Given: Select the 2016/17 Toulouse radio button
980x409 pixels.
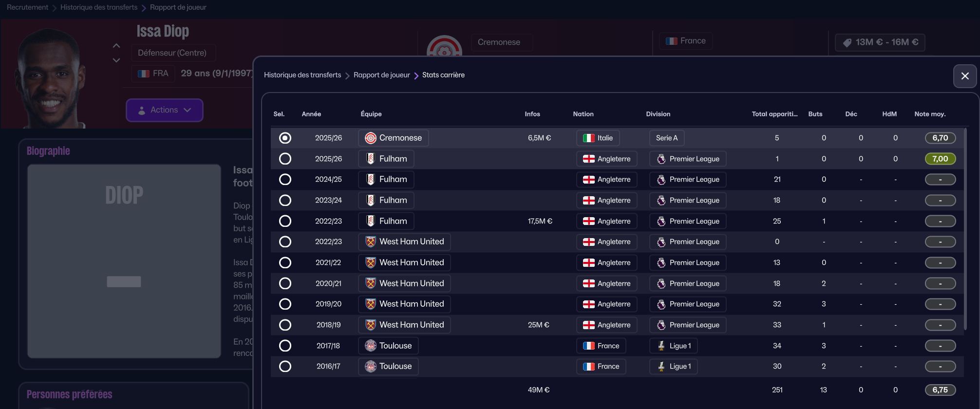Looking at the screenshot, I should tap(285, 367).
